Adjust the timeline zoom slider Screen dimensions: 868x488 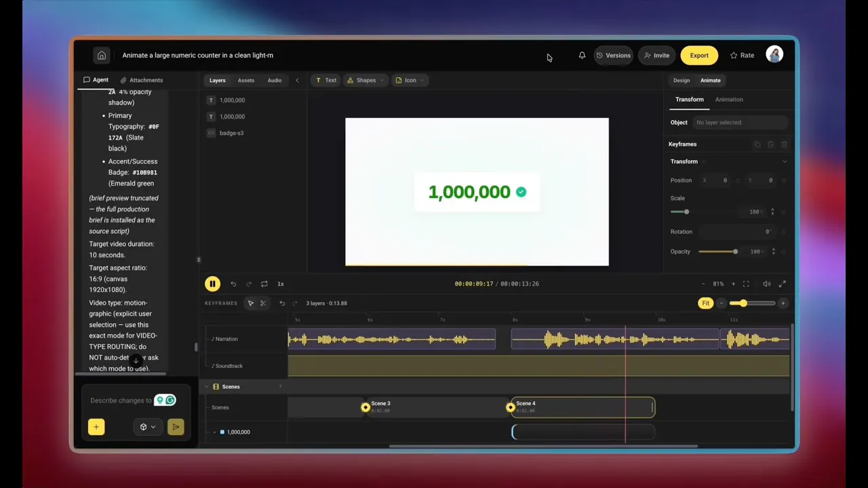pyautogui.click(x=752, y=303)
